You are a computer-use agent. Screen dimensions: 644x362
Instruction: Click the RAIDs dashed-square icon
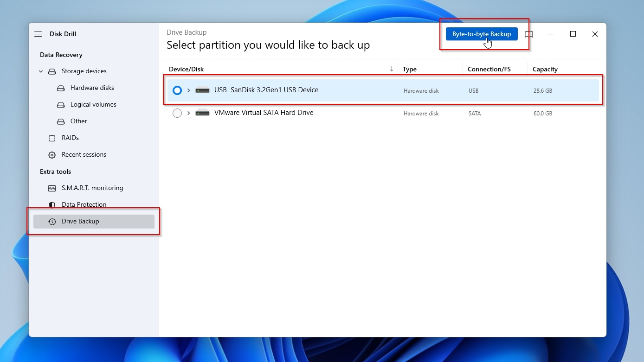[52, 138]
